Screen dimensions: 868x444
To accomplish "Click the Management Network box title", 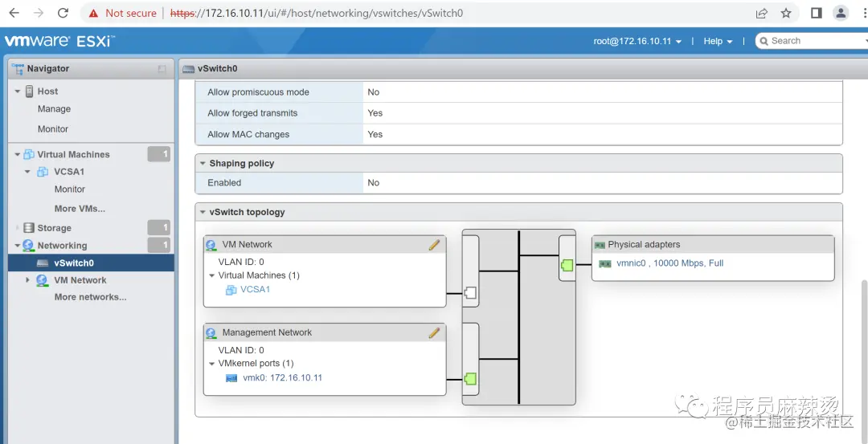I will tap(267, 332).
